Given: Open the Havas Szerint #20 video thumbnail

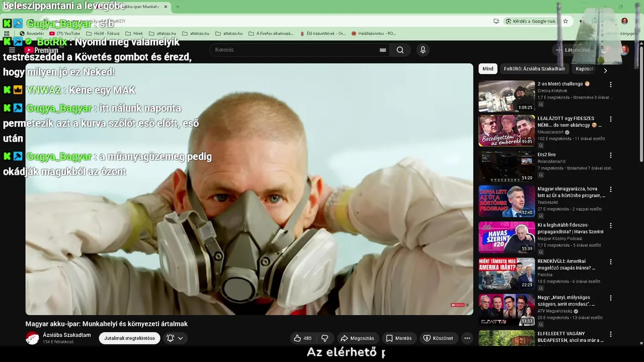Looking at the screenshot, I should pos(507,237).
